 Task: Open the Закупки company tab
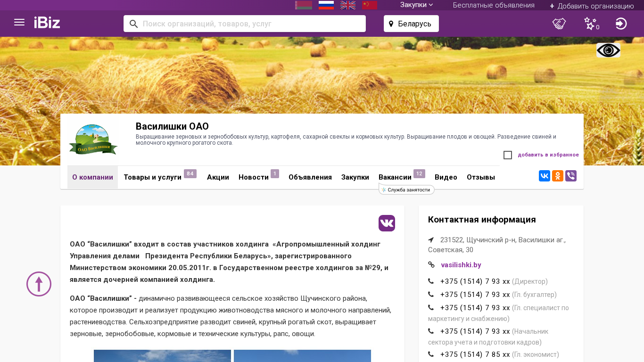click(x=355, y=177)
